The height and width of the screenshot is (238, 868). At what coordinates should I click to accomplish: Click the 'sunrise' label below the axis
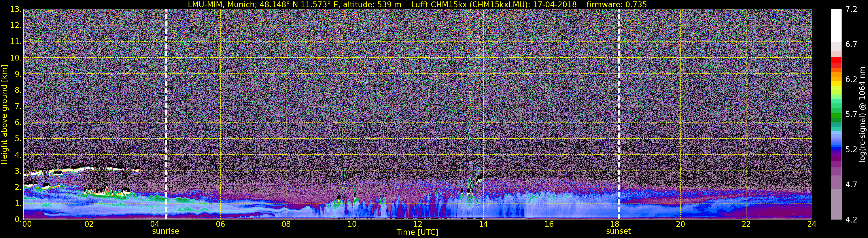coord(165,231)
